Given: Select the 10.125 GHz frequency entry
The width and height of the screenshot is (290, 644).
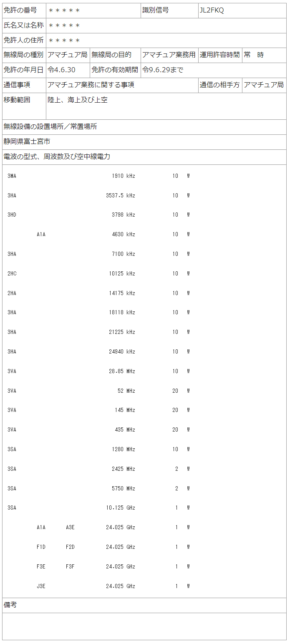Looking at the screenshot, I should pyautogui.click(x=121, y=508).
